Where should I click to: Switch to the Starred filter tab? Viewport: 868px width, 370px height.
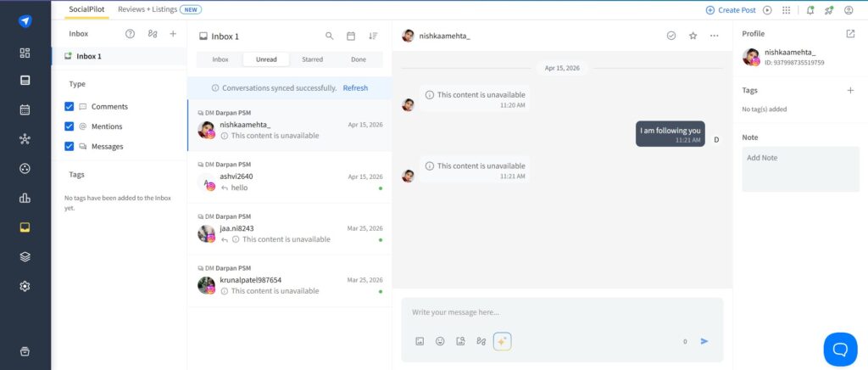point(312,59)
